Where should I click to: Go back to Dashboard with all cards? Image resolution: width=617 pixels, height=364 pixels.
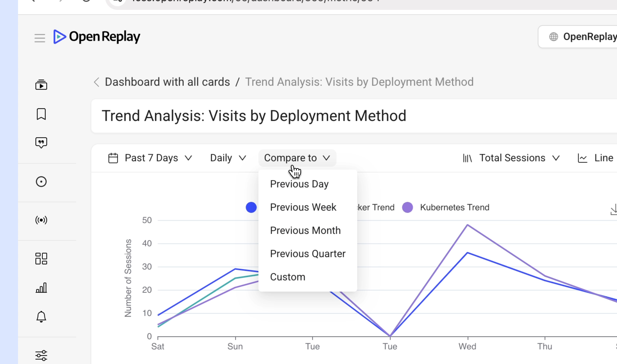[x=167, y=82]
